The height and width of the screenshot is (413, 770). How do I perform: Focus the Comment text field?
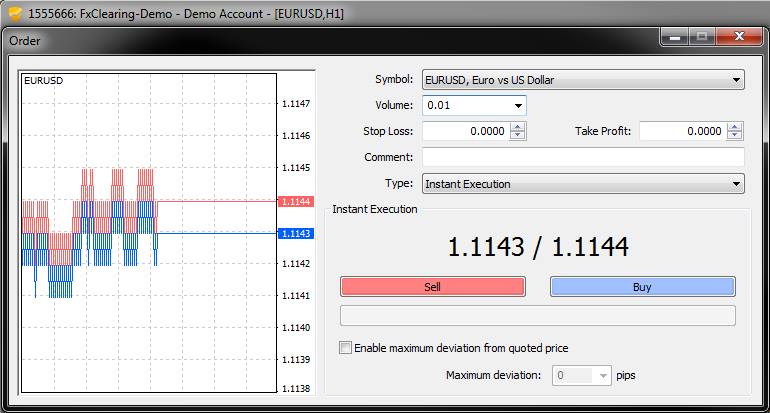(x=583, y=157)
